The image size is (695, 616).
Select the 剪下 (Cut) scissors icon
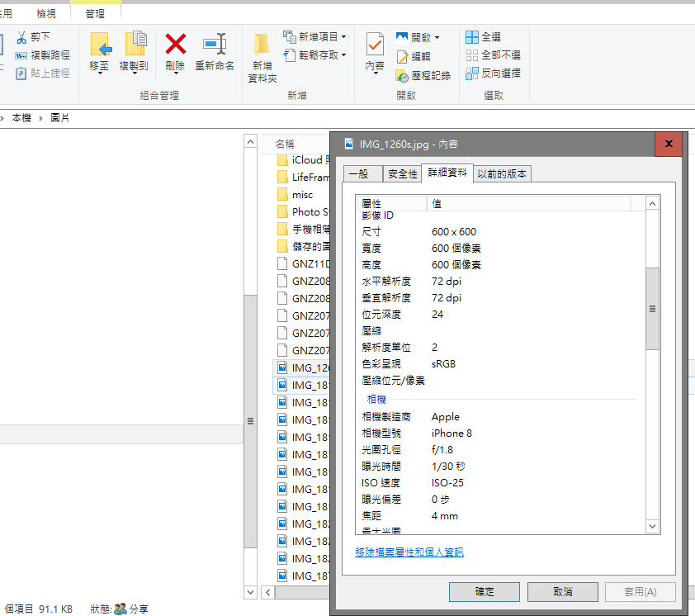[21, 37]
